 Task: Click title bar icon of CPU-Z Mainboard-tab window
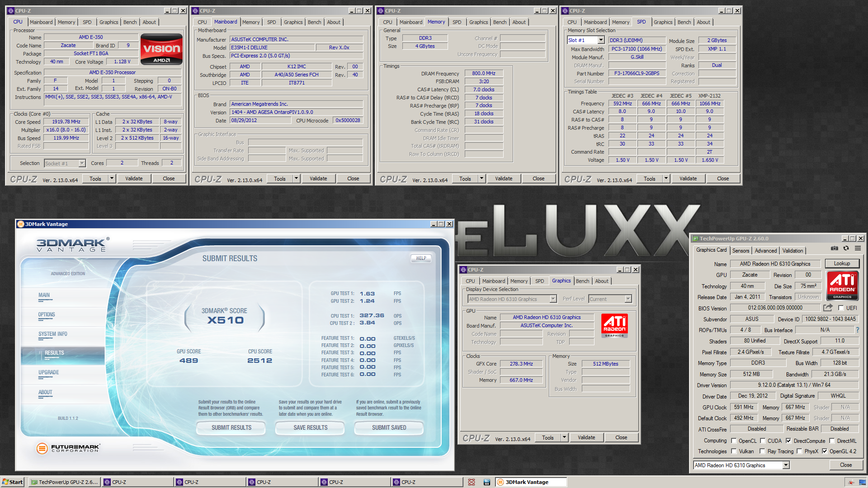(x=195, y=11)
